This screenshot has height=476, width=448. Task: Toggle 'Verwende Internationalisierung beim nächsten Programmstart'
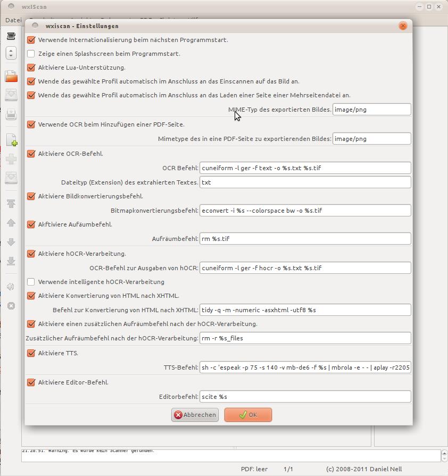31,40
